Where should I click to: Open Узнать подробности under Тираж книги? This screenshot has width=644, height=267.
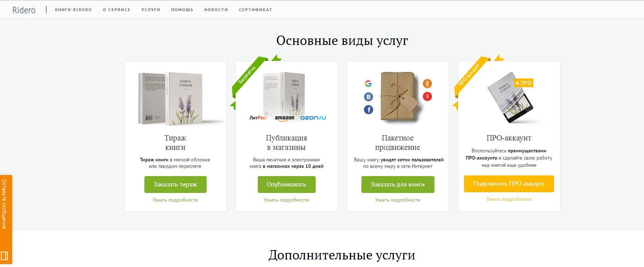175,200
